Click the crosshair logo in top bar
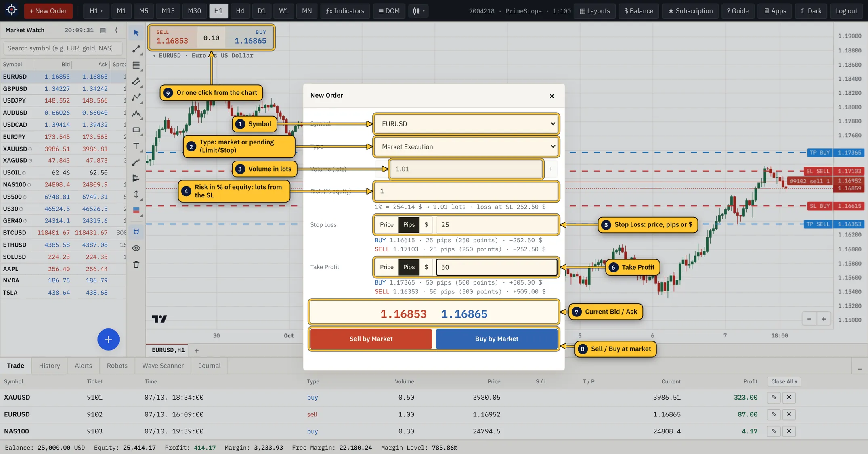Viewport: 868px width, 454px height. pyautogui.click(x=12, y=10)
